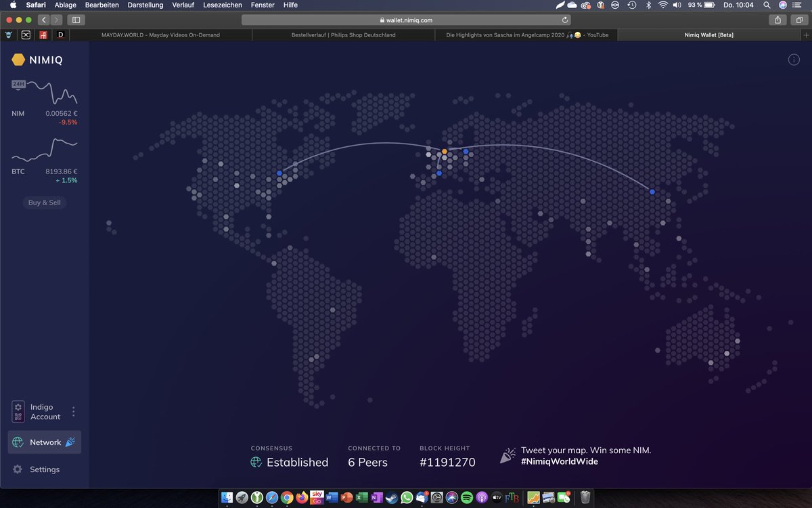This screenshot has width=812, height=508.
Task: Click the #NimiqWorldWide hashtag link
Action: 560,461
